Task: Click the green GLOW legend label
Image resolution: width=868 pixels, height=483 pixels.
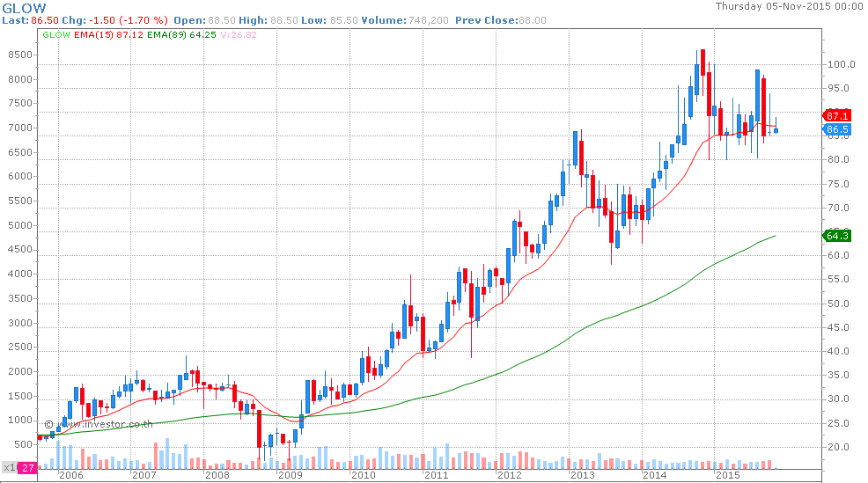Action: (56, 34)
